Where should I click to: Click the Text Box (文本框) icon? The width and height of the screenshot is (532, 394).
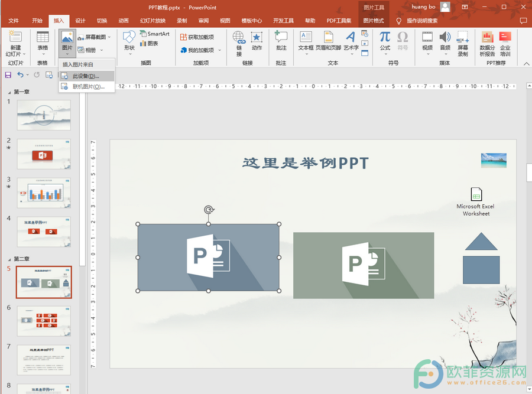tap(306, 37)
